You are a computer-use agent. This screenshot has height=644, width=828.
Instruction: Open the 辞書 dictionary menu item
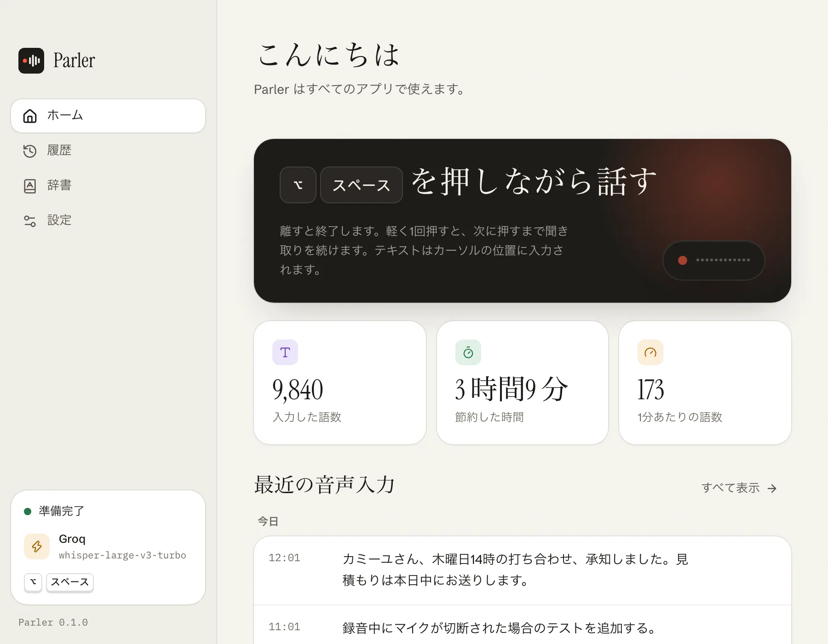pyautogui.click(x=108, y=185)
